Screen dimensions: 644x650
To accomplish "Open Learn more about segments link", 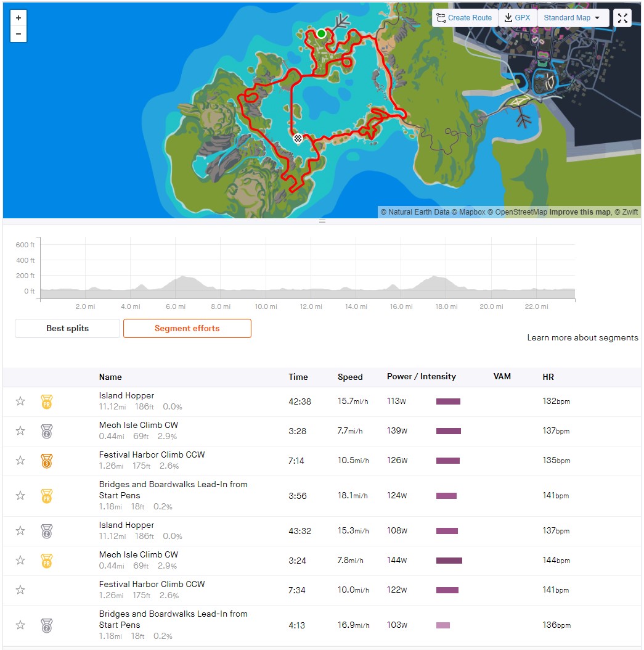I will coord(583,337).
